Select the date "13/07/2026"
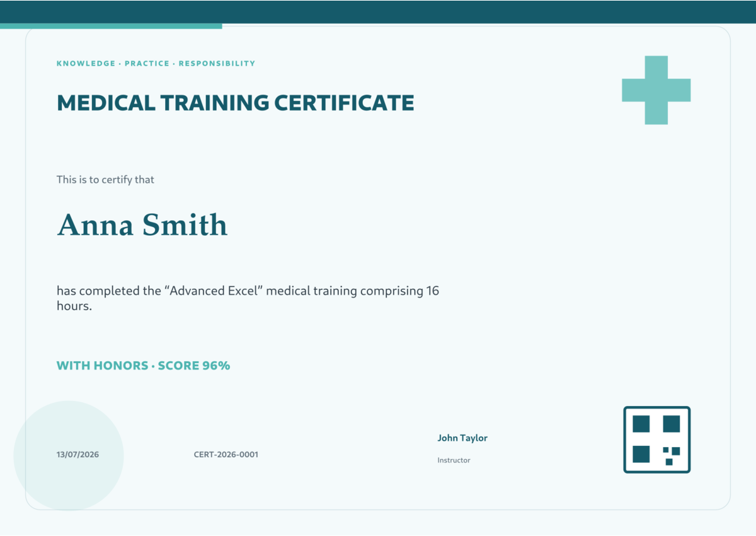The height and width of the screenshot is (536, 756). (78, 455)
